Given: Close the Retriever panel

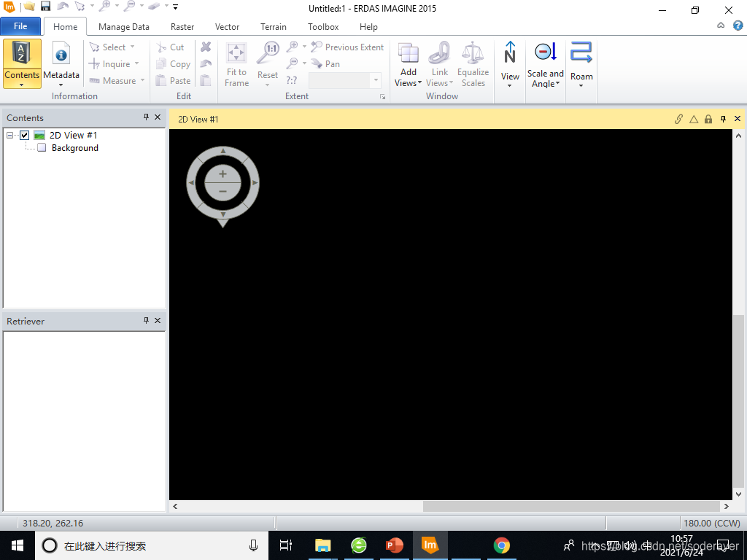Looking at the screenshot, I should pos(158,321).
